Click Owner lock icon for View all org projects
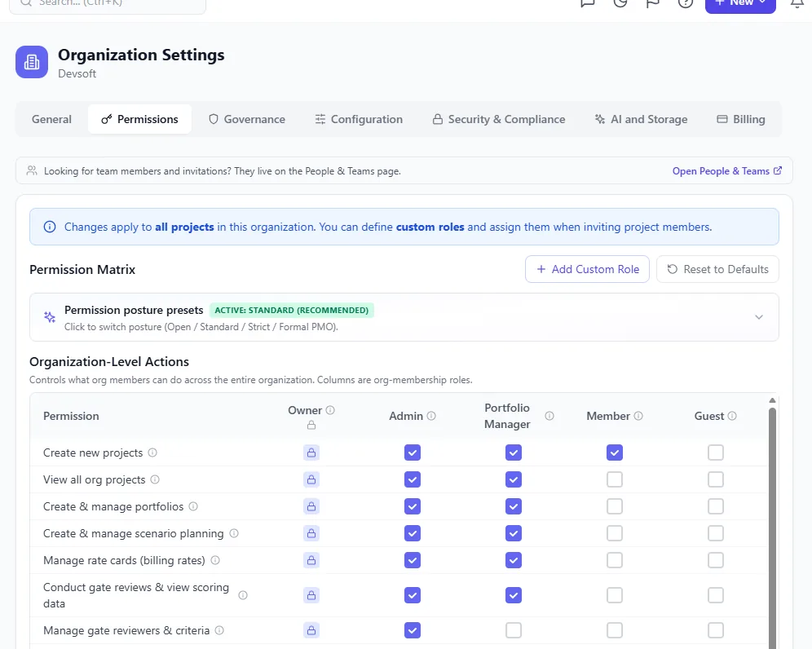The width and height of the screenshot is (812, 649). [311, 479]
